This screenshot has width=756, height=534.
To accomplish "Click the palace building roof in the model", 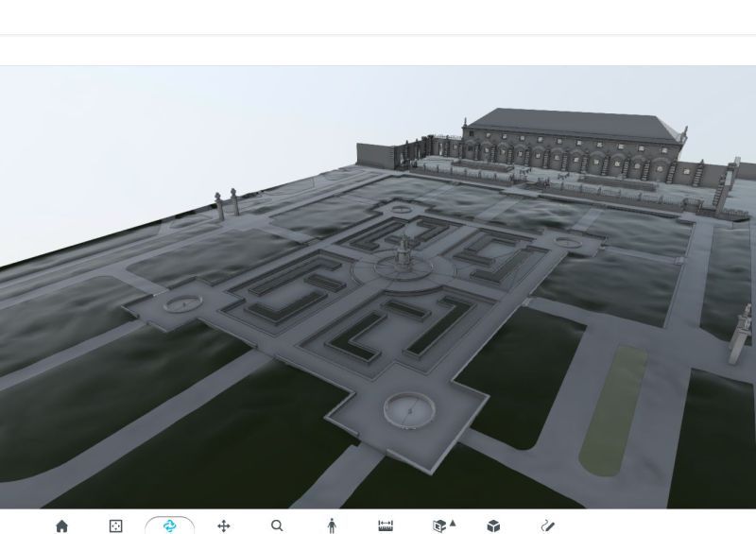I will point(574,125).
